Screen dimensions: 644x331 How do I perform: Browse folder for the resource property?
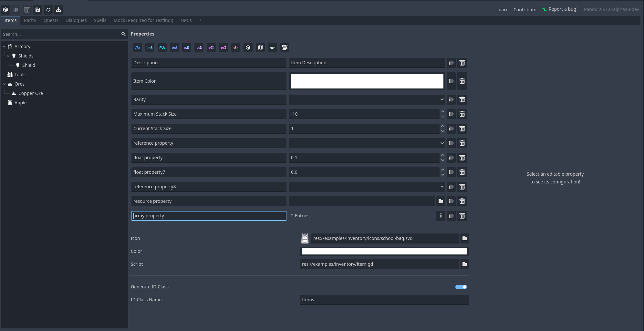441,201
